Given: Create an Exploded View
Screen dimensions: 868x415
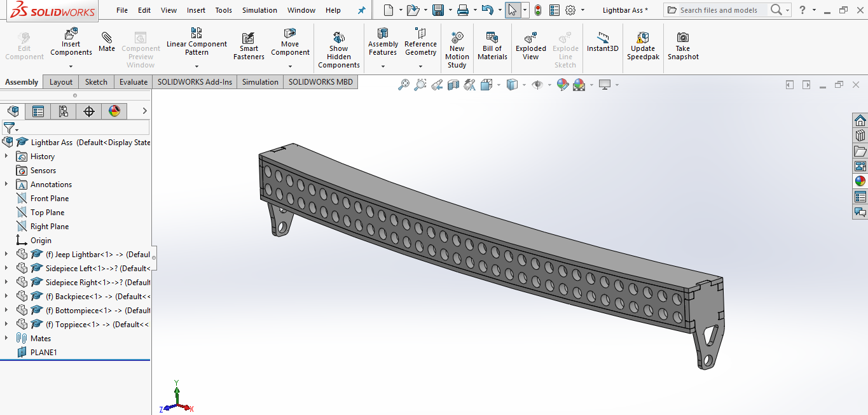Looking at the screenshot, I should (531, 46).
